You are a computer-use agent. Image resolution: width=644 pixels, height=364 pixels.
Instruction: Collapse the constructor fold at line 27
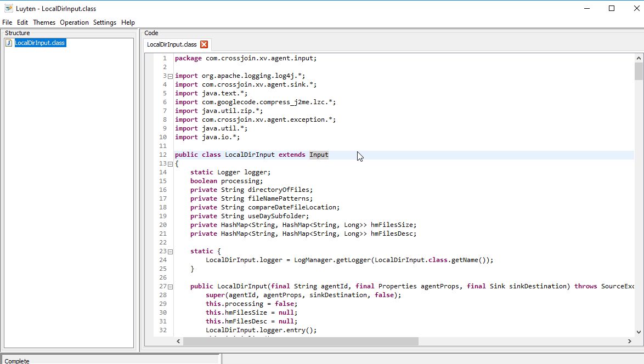[x=170, y=287]
